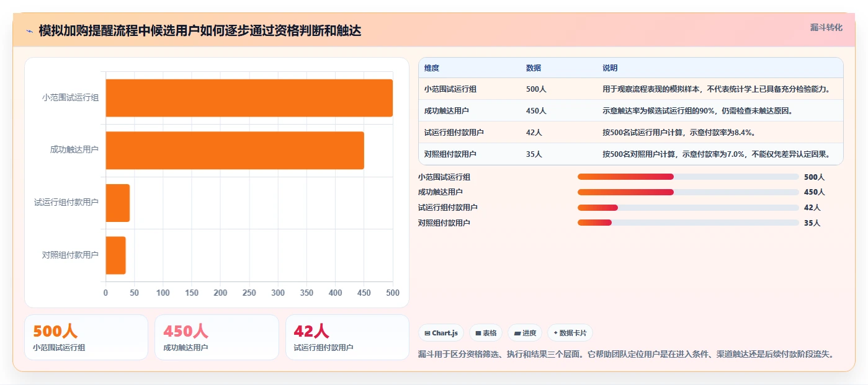
Task: Open the 500人 小范围试运行组 stat card
Action: click(86, 337)
